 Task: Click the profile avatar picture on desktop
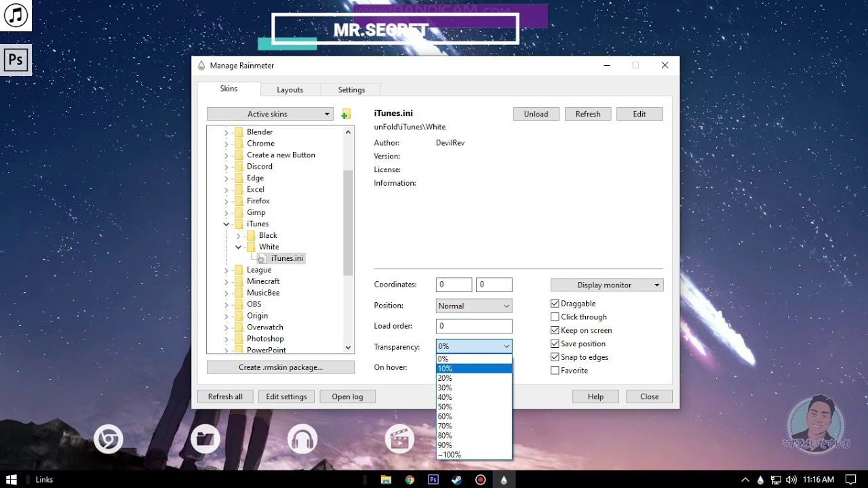(x=815, y=424)
